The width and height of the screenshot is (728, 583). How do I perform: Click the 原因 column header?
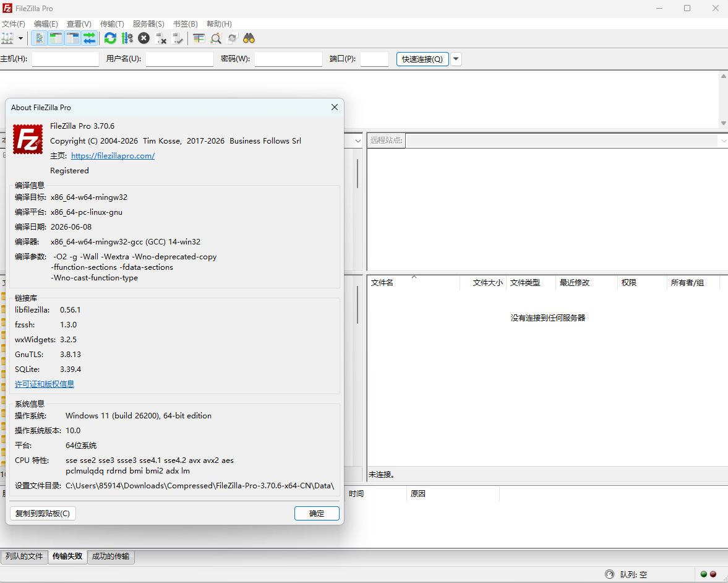(x=453, y=494)
